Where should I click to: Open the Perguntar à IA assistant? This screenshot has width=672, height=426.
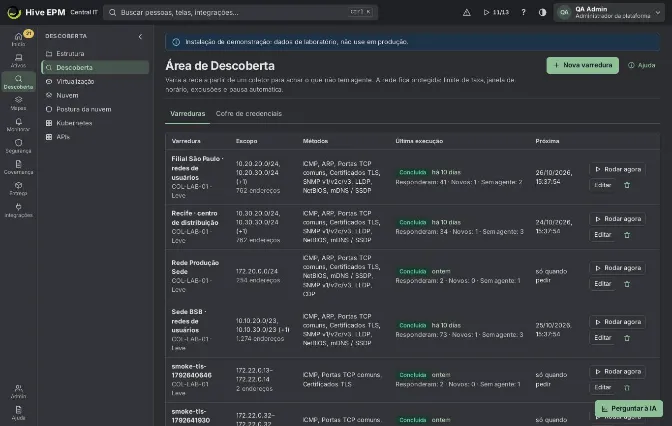pyautogui.click(x=629, y=408)
